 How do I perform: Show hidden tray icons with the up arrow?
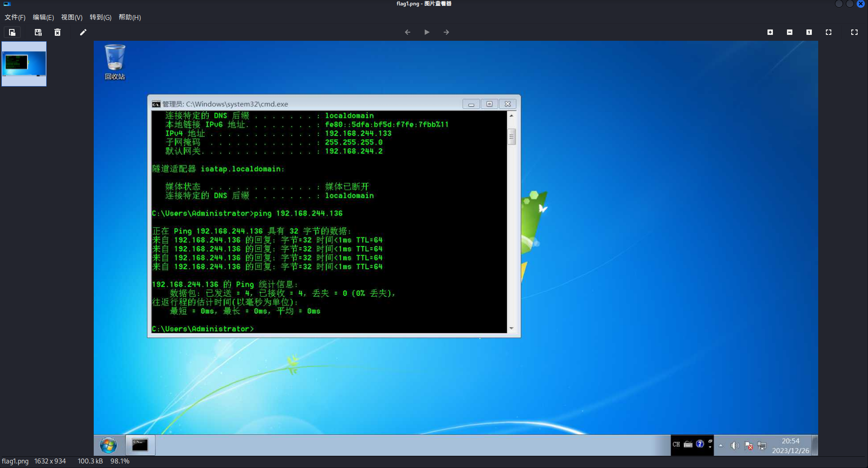tap(721, 445)
